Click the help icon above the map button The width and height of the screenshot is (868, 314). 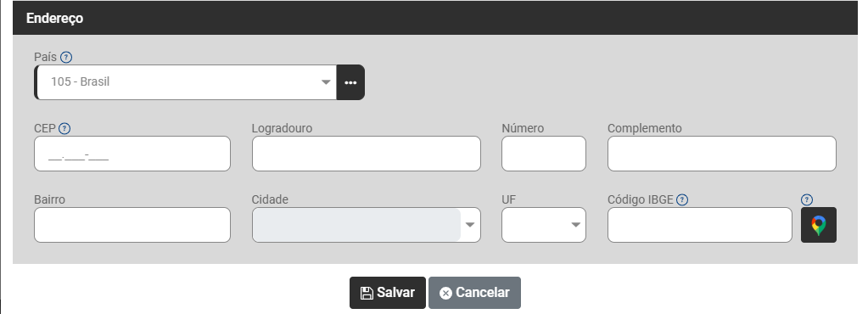(807, 200)
